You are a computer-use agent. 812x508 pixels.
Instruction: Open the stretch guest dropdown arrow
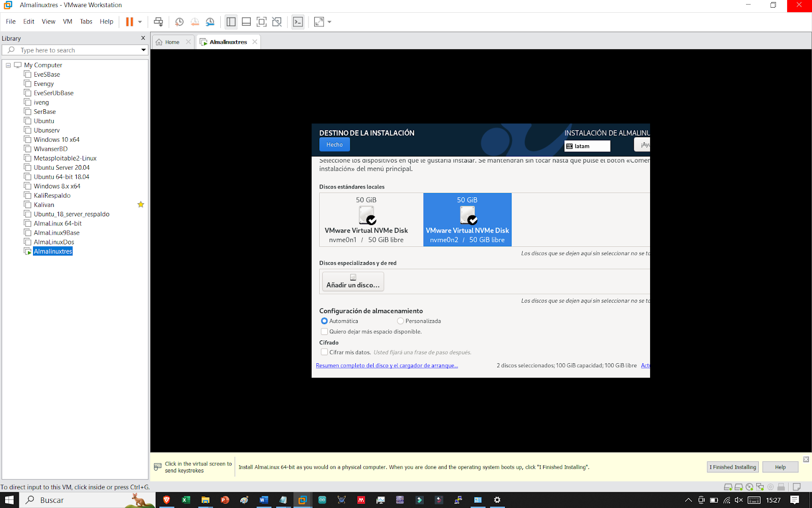[329, 22]
